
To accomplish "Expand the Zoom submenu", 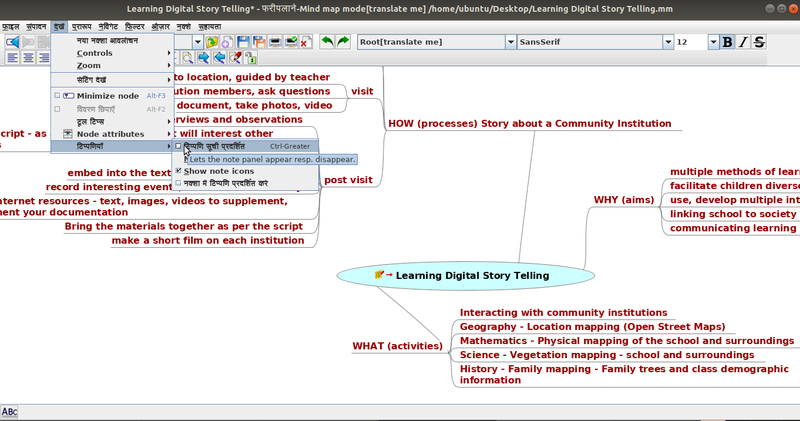I will point(112,65).
